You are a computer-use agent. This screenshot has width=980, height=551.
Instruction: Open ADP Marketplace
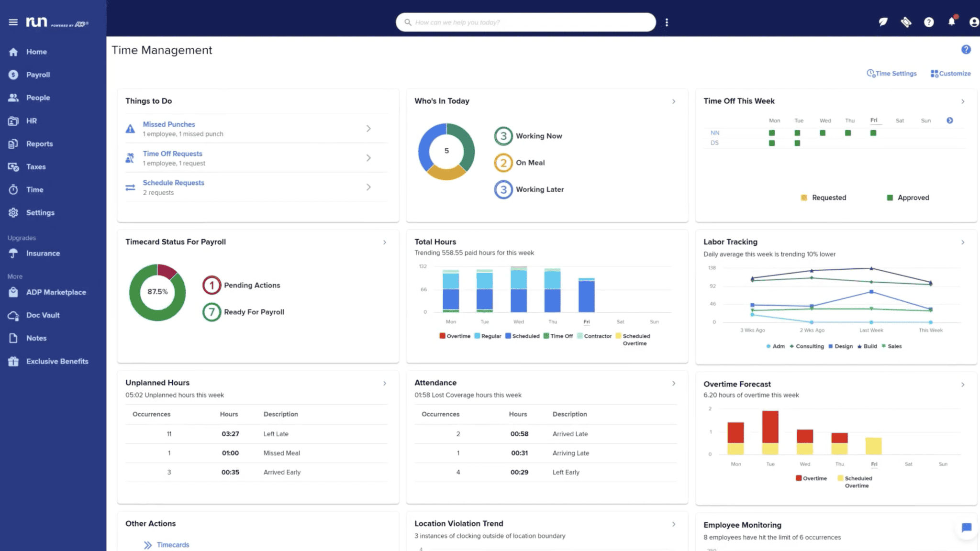pyautogui.click(x=56, y=292)
